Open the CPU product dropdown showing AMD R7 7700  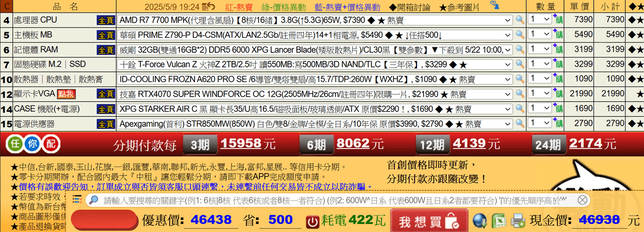tap(315, 20)
